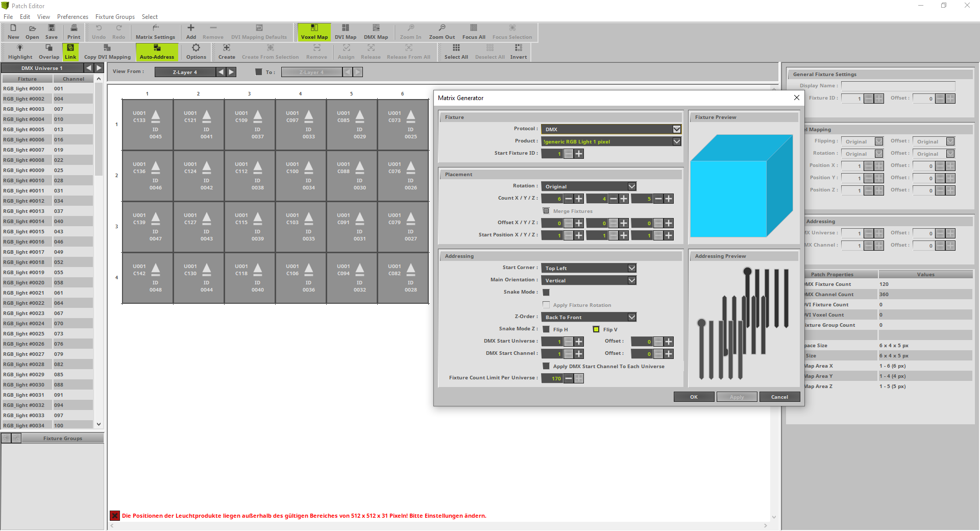The image size is (980, 531).
Task: Toggle the Link tool
Action: tap(70, 52)
